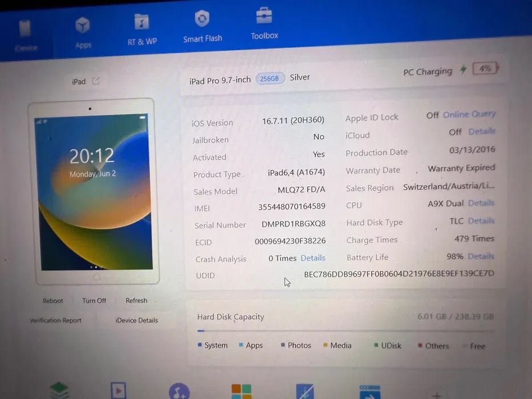Image resolution: width=532 pixels, height=399 pixels.
Task: Click the 4% battery indicator
Action: pos(485,68)
